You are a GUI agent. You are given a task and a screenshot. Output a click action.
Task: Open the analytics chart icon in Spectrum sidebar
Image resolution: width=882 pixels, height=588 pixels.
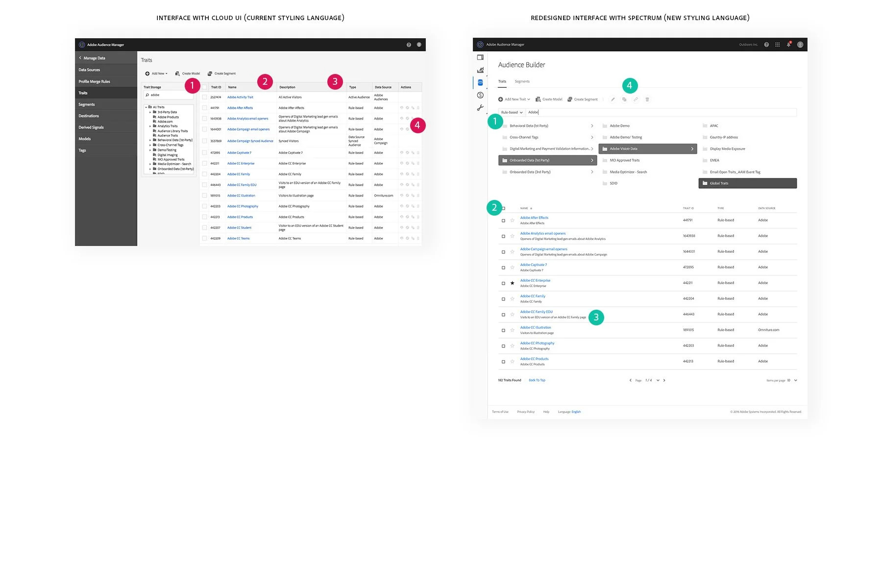(x=480, y=70)
